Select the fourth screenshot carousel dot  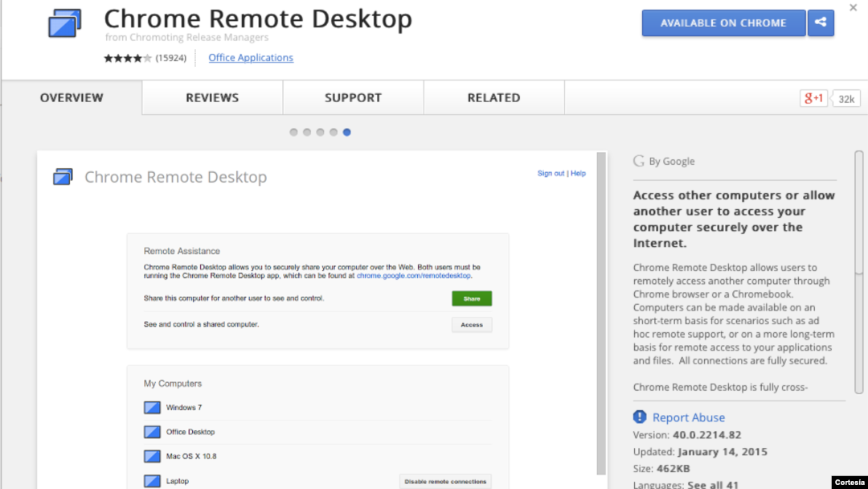[334, 132]
